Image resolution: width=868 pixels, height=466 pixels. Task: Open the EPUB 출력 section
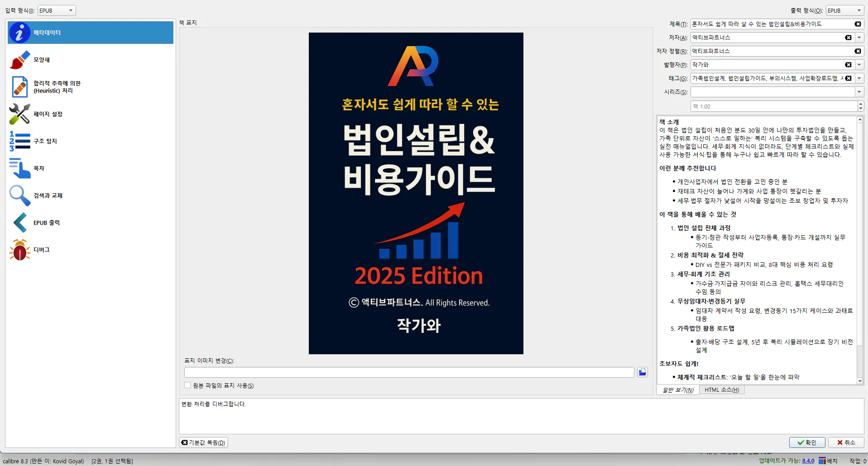[x=90, y=223]
